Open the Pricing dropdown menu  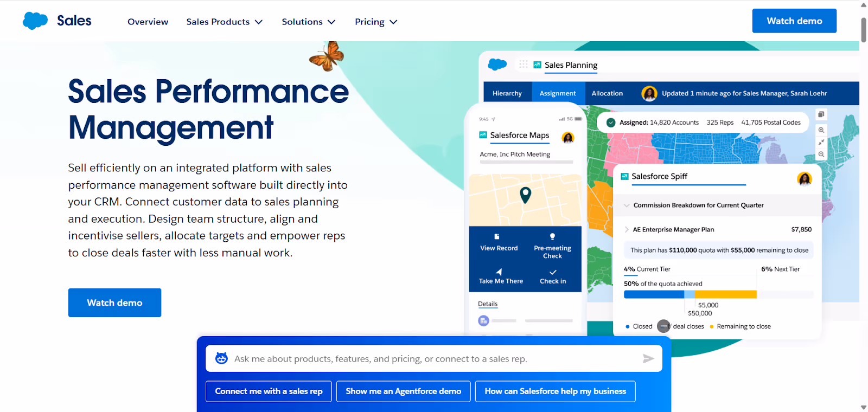[x=376, y=22]
